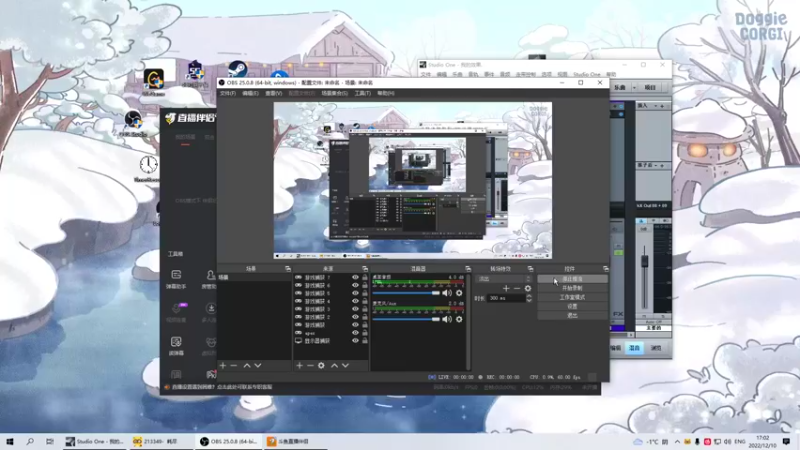Exit OBS with 退出 button

(x=572, y=315)
